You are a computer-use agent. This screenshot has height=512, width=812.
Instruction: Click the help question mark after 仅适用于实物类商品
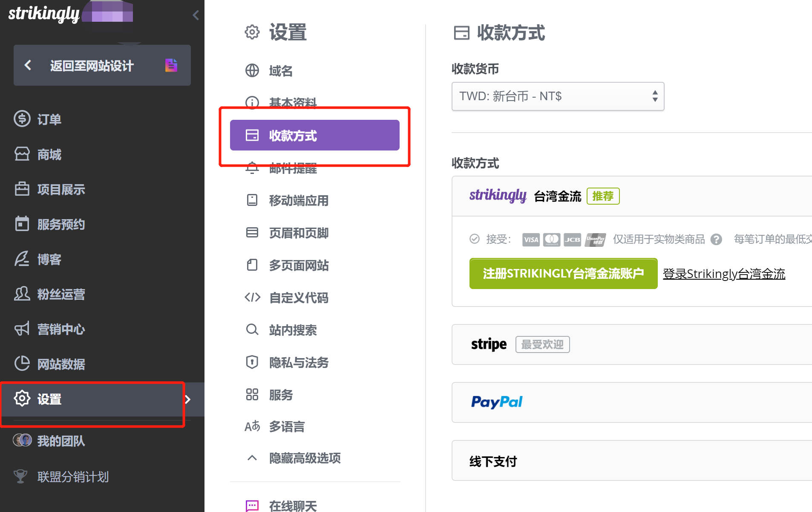717,240
